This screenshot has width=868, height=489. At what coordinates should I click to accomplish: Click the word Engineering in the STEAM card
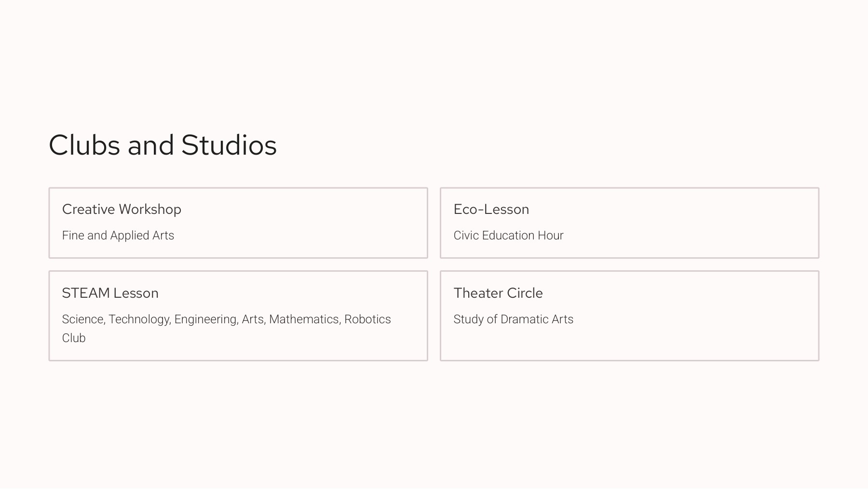[205, 319]
